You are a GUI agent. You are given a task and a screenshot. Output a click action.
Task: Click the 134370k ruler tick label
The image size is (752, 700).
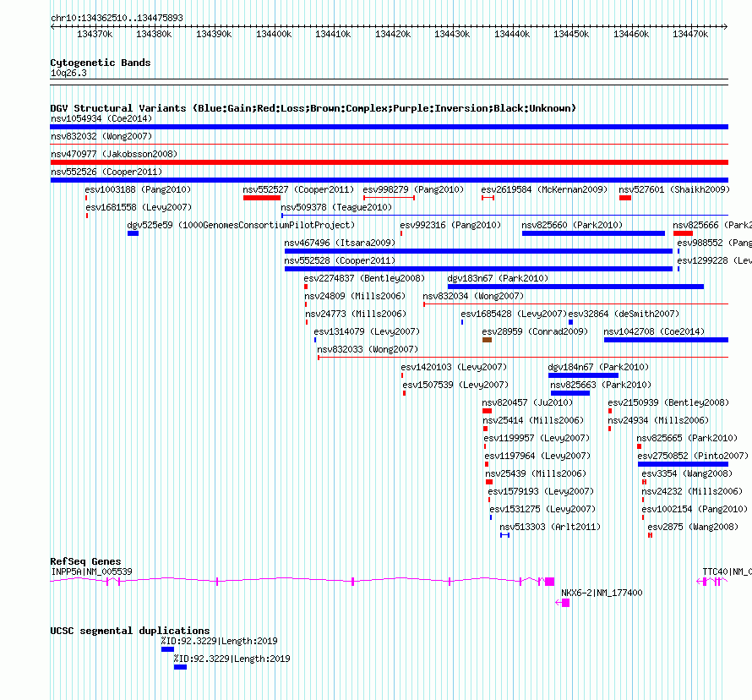click(95, 34)
